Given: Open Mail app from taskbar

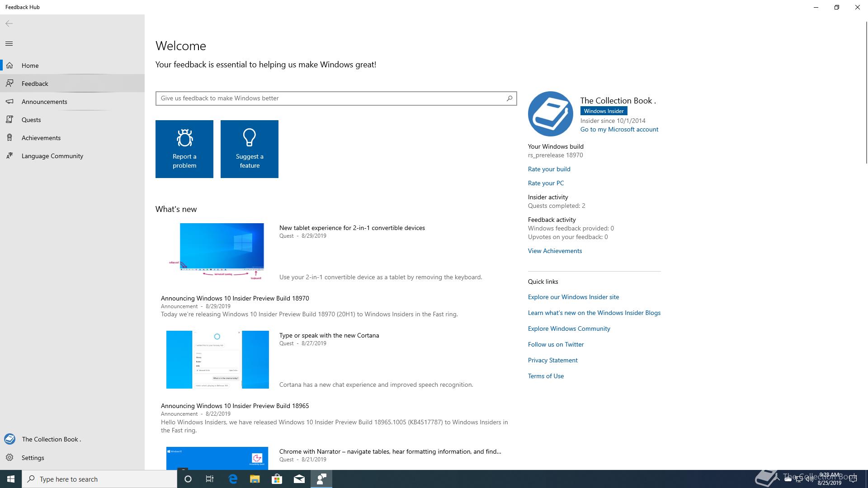Looking at the screenshot, I should pyautogui.click(x=299, y=479).
